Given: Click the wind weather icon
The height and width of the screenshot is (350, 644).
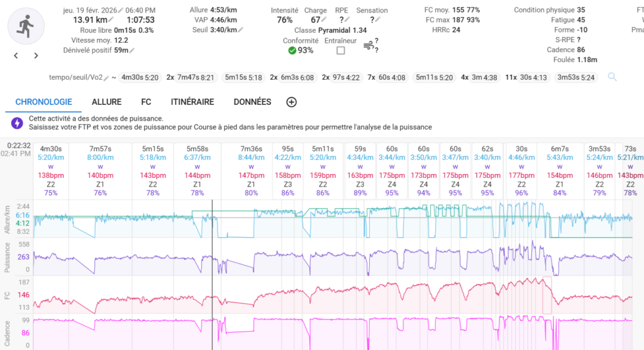Looking at the screenshot, I should 368,45.
